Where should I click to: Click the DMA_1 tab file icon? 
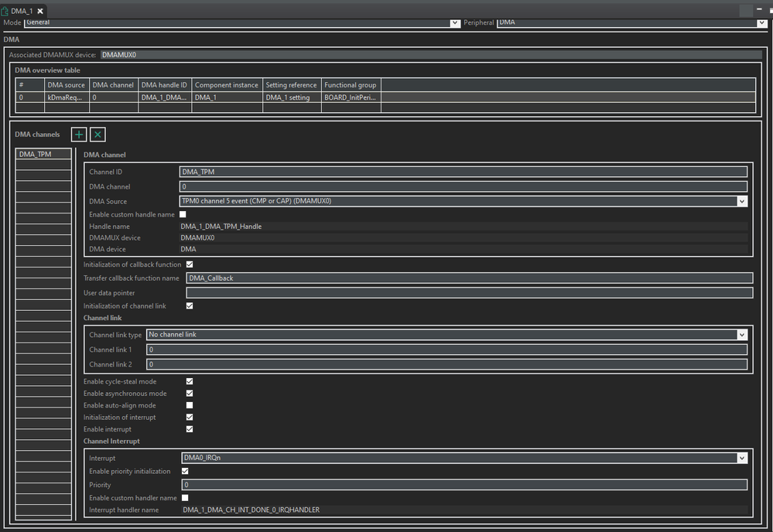pyautogui.click(x=5, y=11)
